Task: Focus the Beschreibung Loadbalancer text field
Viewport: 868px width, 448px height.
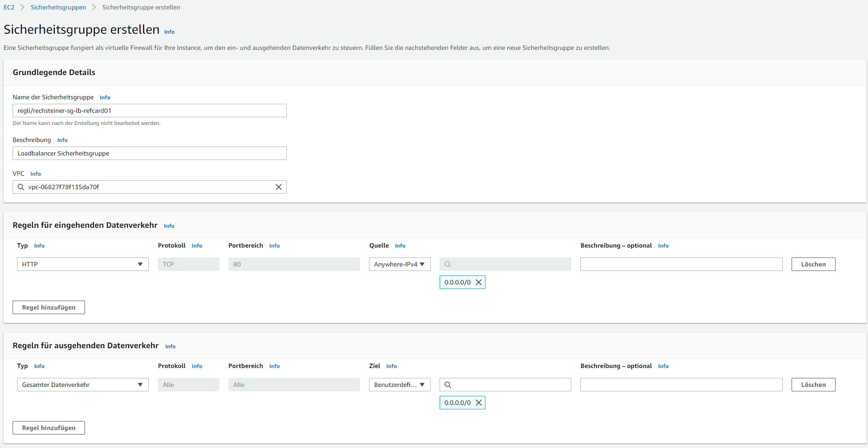Action: [149, 153]
